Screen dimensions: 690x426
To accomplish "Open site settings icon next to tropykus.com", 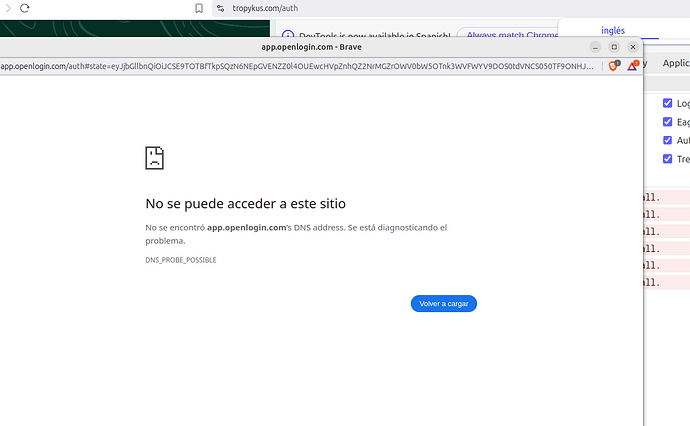I will click(x=220, y=8).
